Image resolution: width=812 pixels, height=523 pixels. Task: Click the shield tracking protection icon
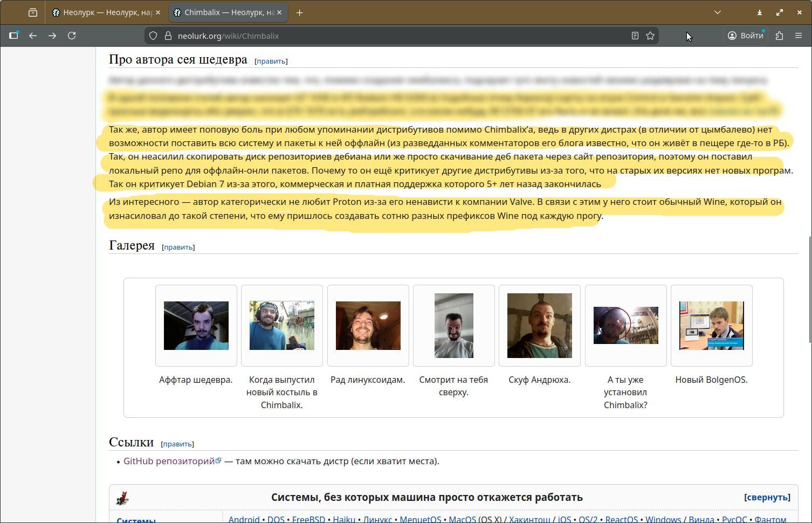coord(153,36)
